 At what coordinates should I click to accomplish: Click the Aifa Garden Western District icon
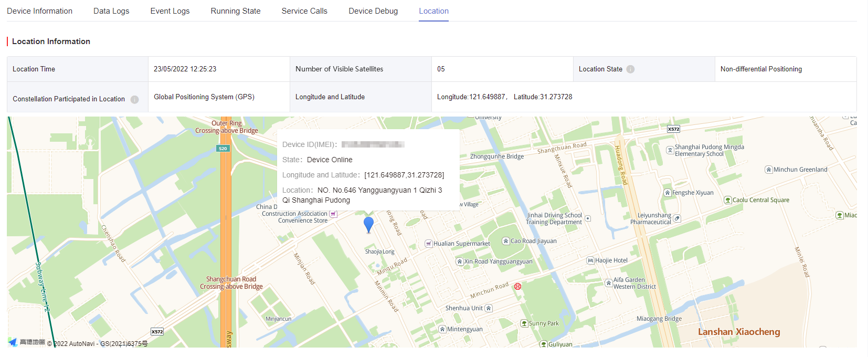(x=609, y=283)
